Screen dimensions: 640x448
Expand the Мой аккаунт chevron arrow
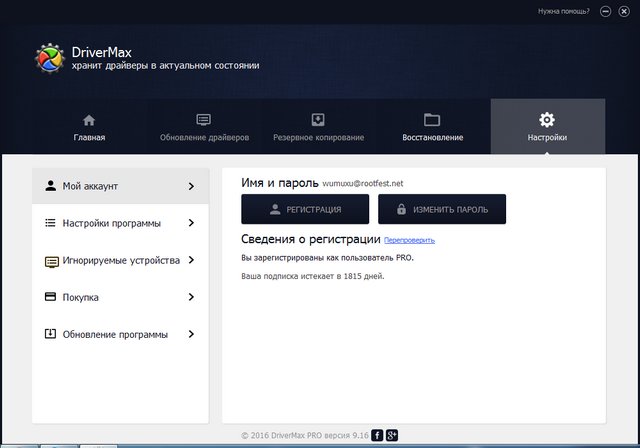point(191,186)
